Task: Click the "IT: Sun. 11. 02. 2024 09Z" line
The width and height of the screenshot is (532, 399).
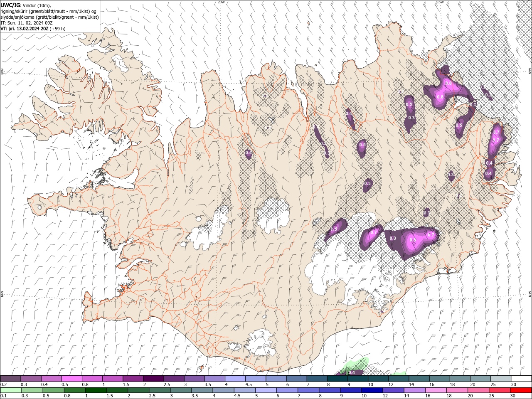Action: [x=26, y=23]
